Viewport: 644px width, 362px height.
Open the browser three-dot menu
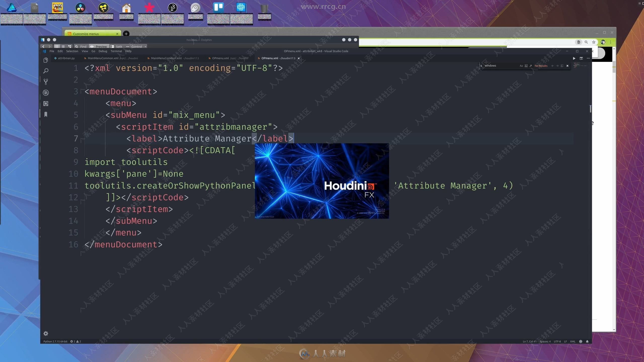click(x=611, y=42)
